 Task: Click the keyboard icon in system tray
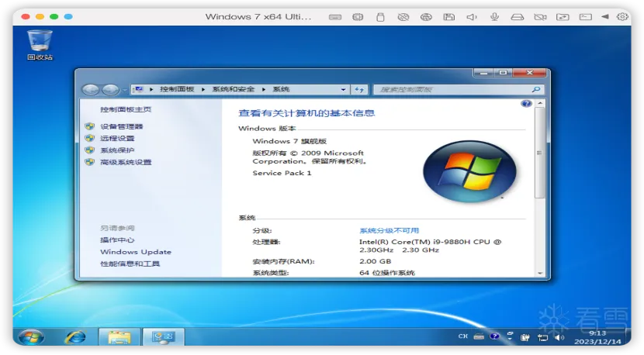pyautogui.click(x=479, y=336)
